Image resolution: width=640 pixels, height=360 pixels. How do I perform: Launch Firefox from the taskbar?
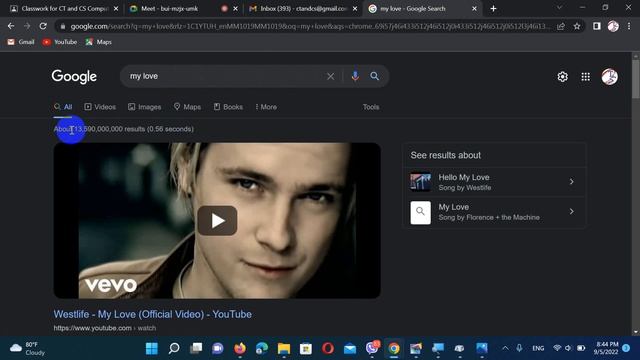pos(240,349)
